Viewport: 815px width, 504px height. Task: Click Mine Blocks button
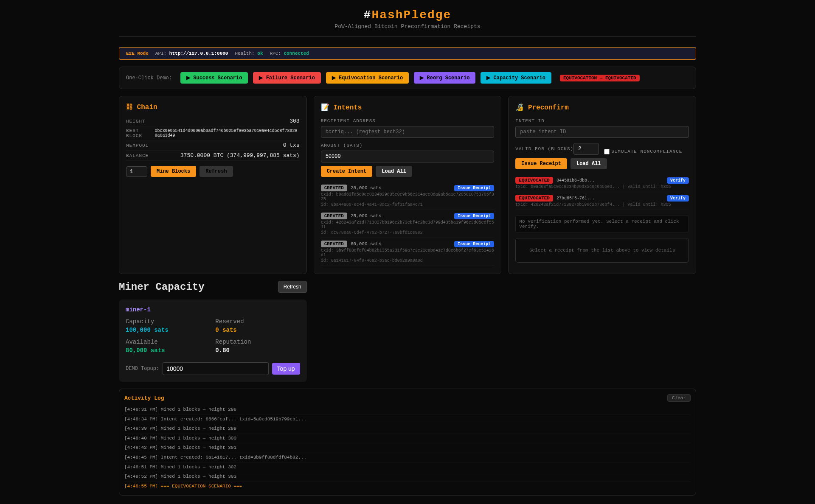click(x=173, y=171)
